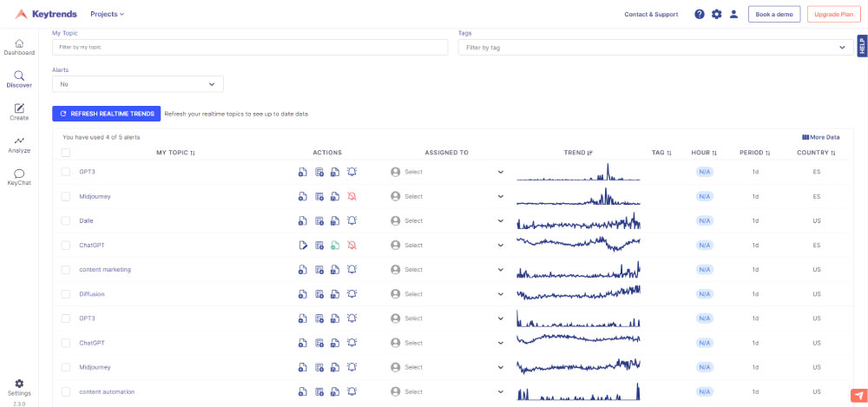Open the Create section in sidebar
Screen dimensions: 868x407
point(19,113)
